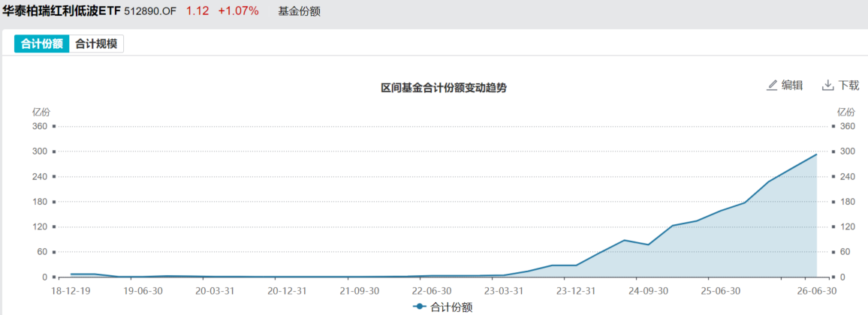
Task: Click the price change +1.07% value
Action: (x=237, y=10)
